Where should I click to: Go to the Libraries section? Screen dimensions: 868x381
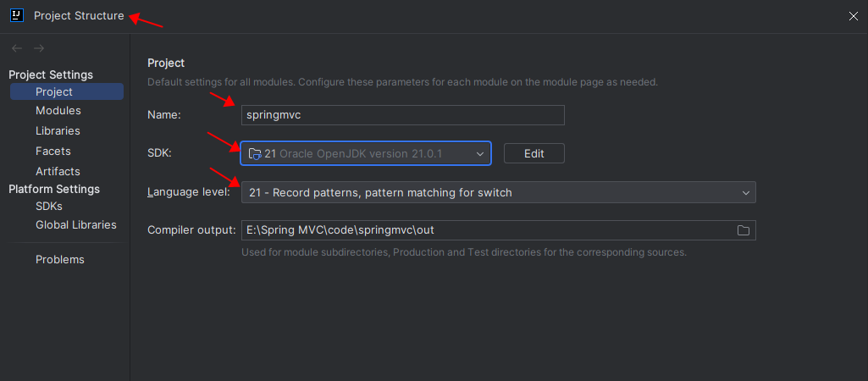point(58,131)
